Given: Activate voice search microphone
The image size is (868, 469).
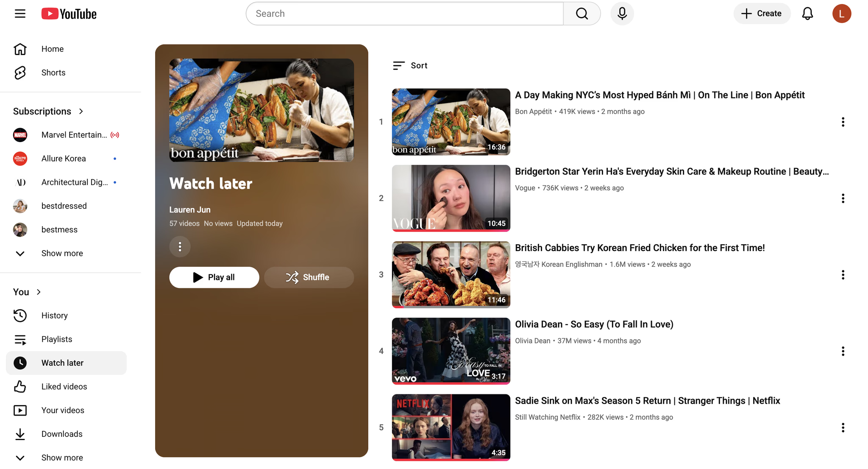Looking at the screenshot, I should coord(622,14).
